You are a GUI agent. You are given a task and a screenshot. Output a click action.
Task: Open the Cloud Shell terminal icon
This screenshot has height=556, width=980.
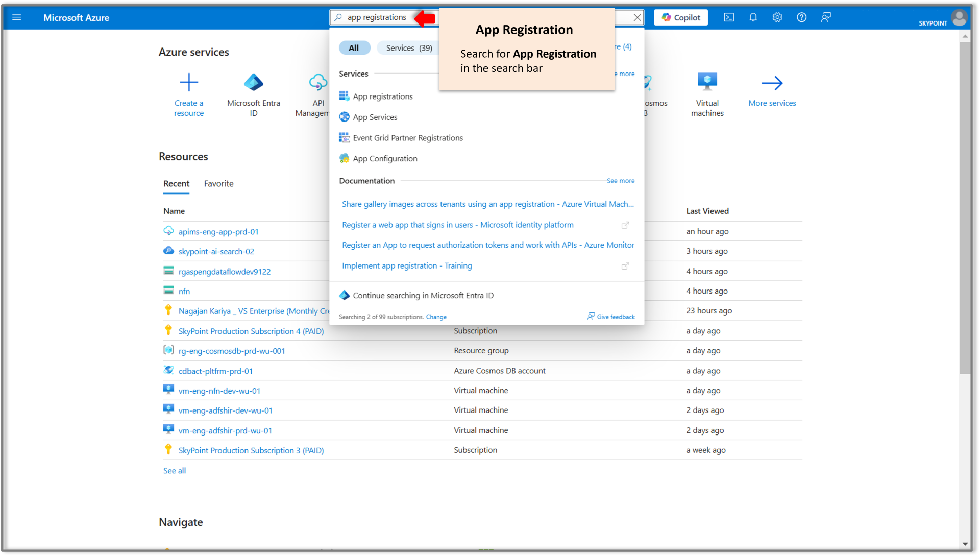[x=728, y=17]
